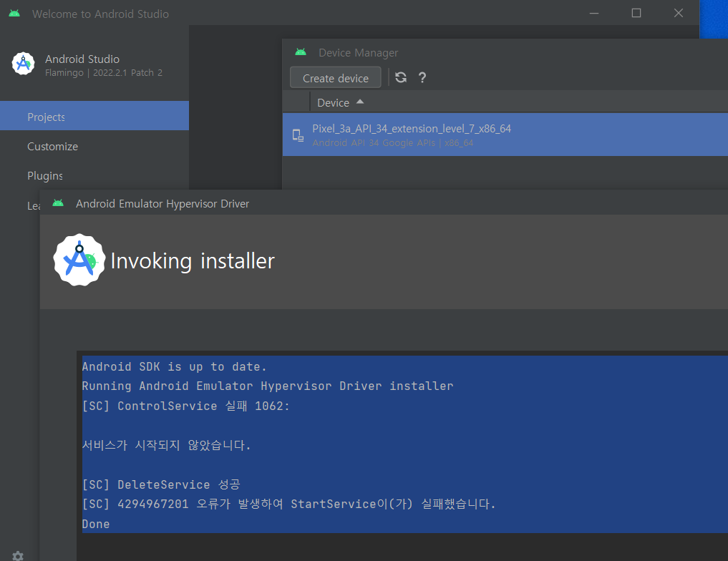Click the Create device button
This screenshot has height=561, width=728.
335,77
